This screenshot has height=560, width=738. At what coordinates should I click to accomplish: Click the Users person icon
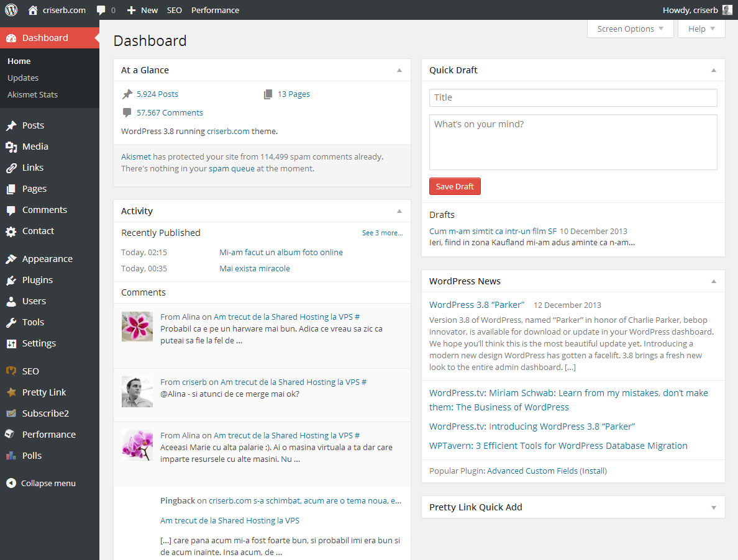click(x=11, y=301)
